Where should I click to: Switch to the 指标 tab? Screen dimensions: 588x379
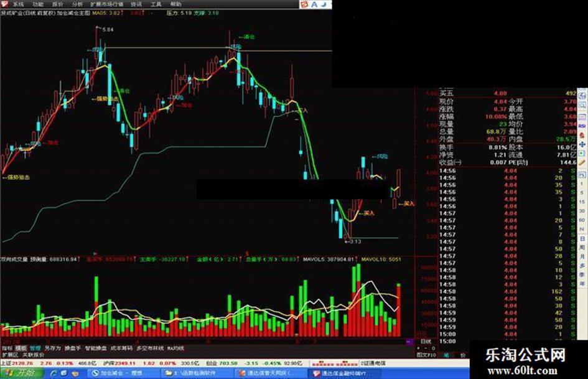click(x=7, y=349)
